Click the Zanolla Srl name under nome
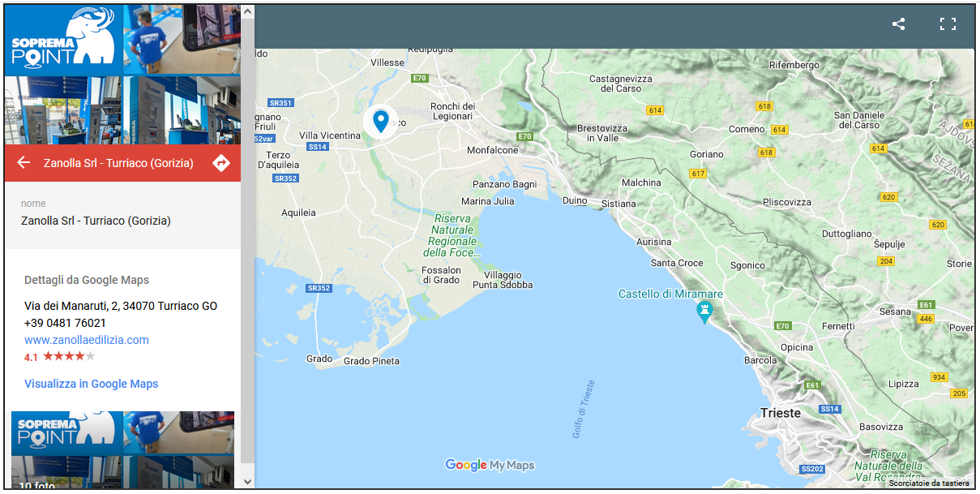 click(x=96, y=221)
